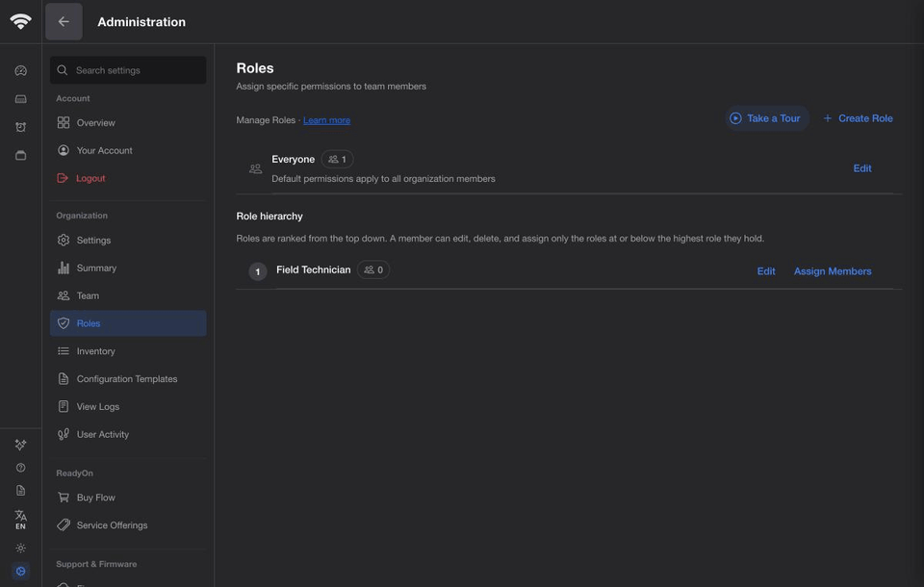This screenshot has width=924, height=587.
Task: Click the User Activity footprints icon
Action: click(x=64, y=434)
